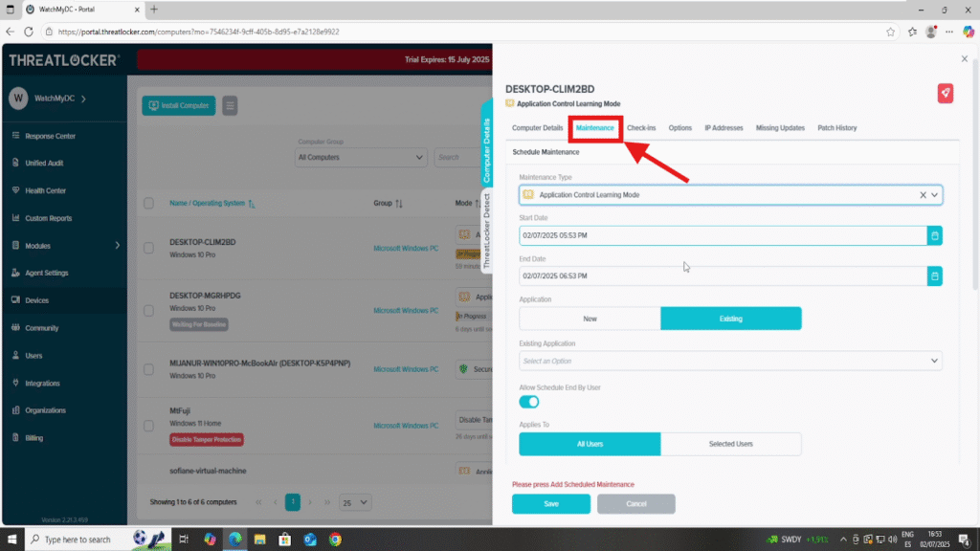Open Microsoft Store from the taskbar

coord(285,540)
